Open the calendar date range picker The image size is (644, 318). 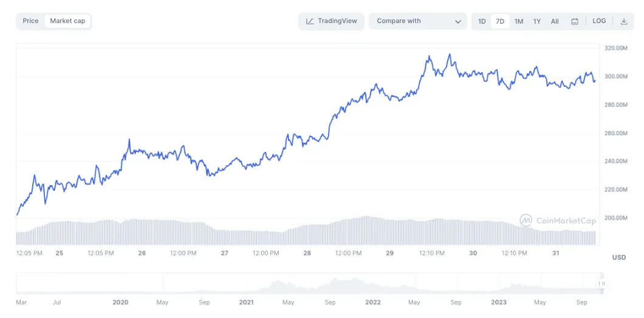pyautogui.click(x=575, y=21)
